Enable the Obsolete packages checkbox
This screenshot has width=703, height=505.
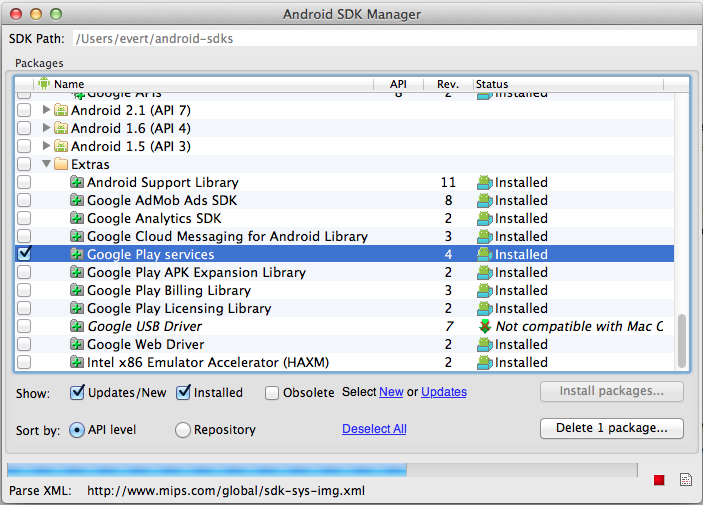tap(272, 393)
